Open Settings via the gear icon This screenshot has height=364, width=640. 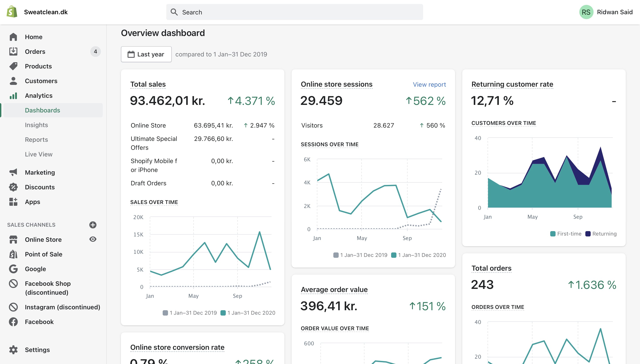tap(13, 350)
